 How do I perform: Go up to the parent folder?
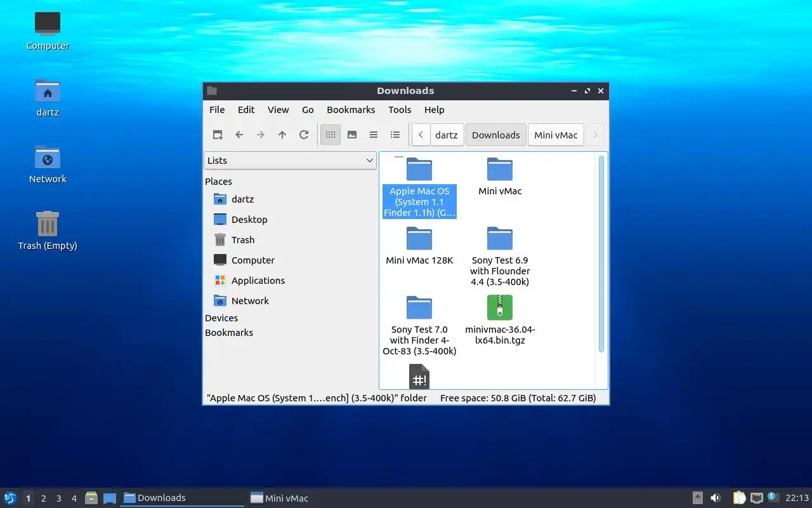pos(282,135)
